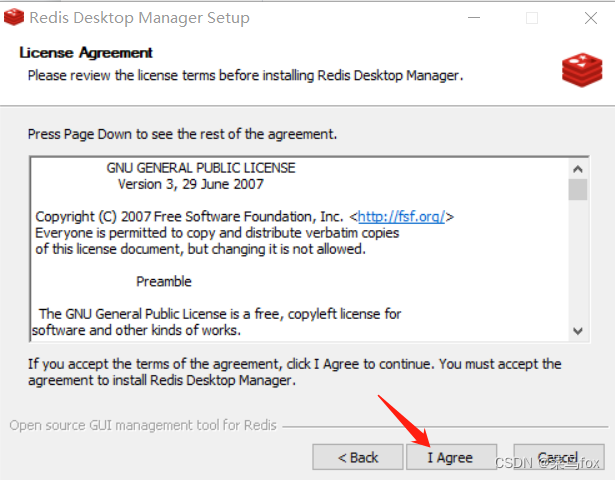The width and height of the screenshot is (615, 480).
Task: Accept the license with I Agree
Action: click(x=451, y=457)
